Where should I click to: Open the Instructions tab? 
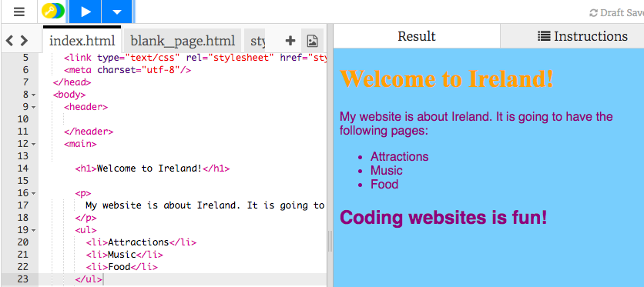pos(582,36)
